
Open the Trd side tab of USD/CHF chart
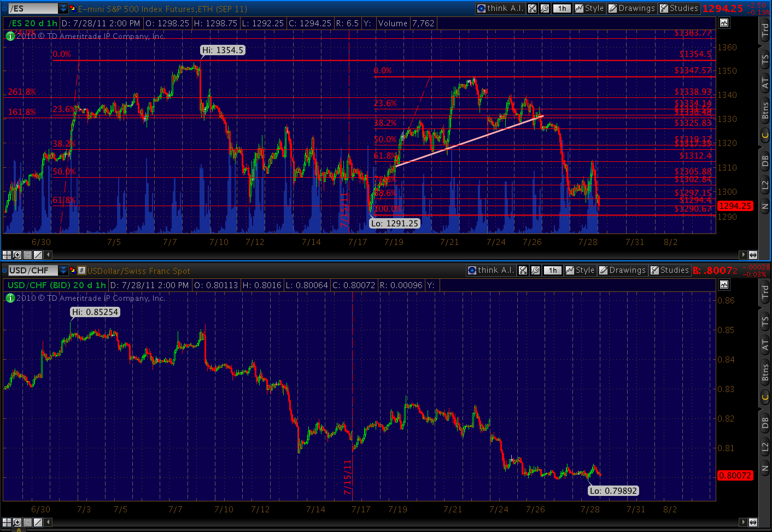tap(765, 292)
